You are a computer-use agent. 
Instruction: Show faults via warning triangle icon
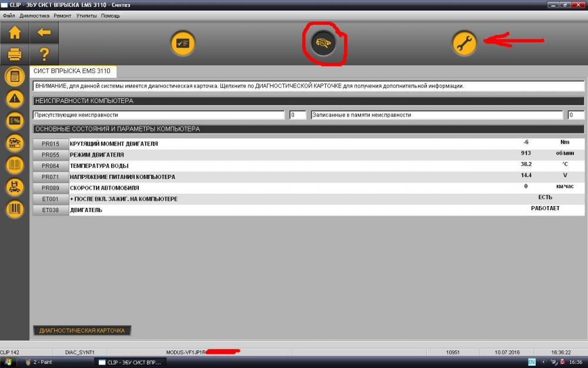tap(15, 99)
